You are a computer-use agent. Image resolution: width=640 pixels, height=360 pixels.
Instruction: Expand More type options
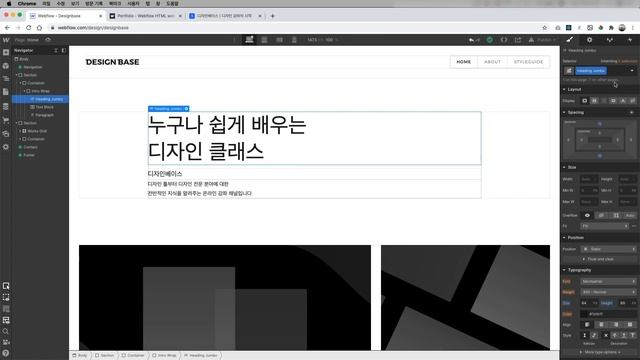click(x=600, y=352)
